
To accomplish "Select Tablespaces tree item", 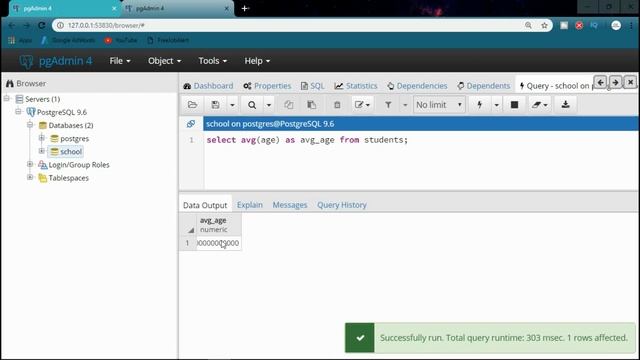I will 68,178.
